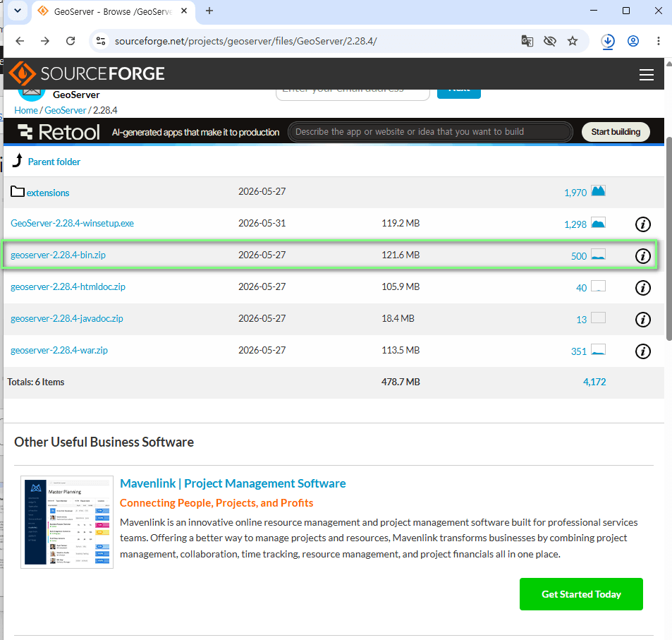View htmldoc.zip download chart icon
Screen dimensions: 672x640
coord(598,286)
